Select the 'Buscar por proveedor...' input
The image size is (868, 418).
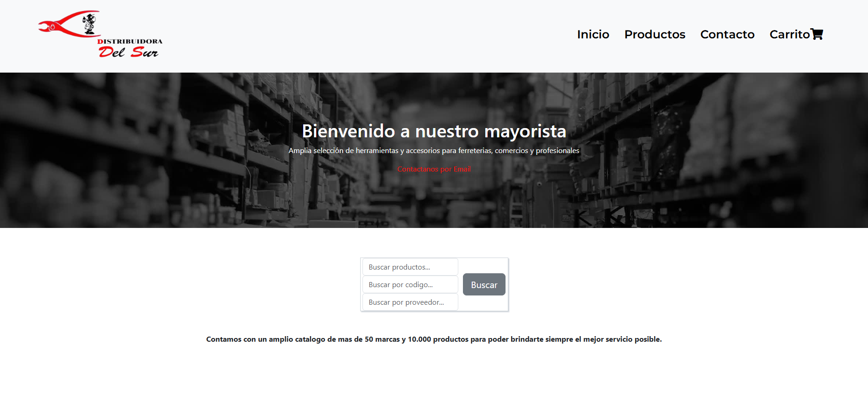coord(410,302)
